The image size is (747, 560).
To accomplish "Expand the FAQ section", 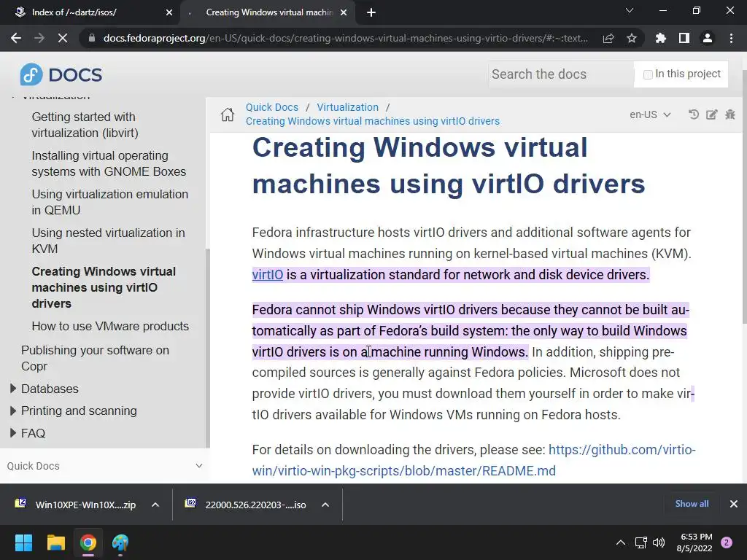I will coord(13,433).
